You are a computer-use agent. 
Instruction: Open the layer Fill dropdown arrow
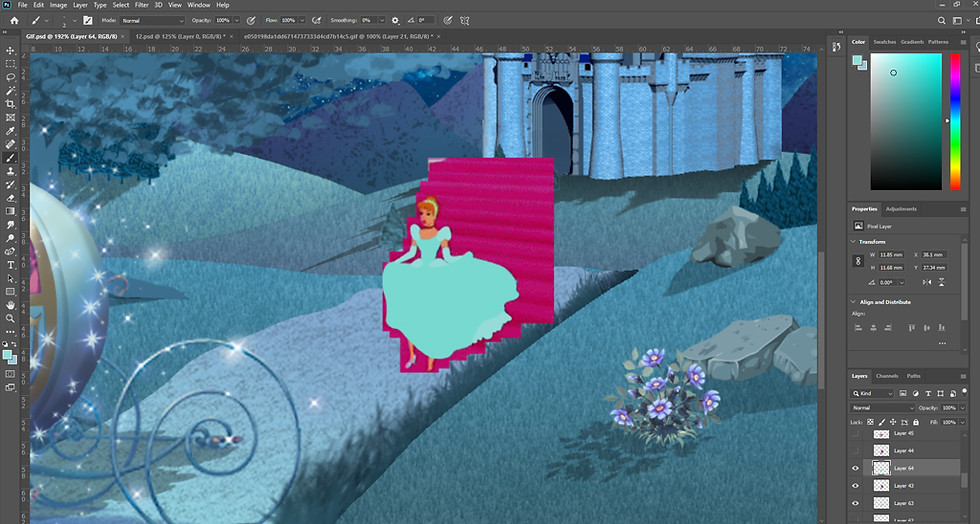962,423
